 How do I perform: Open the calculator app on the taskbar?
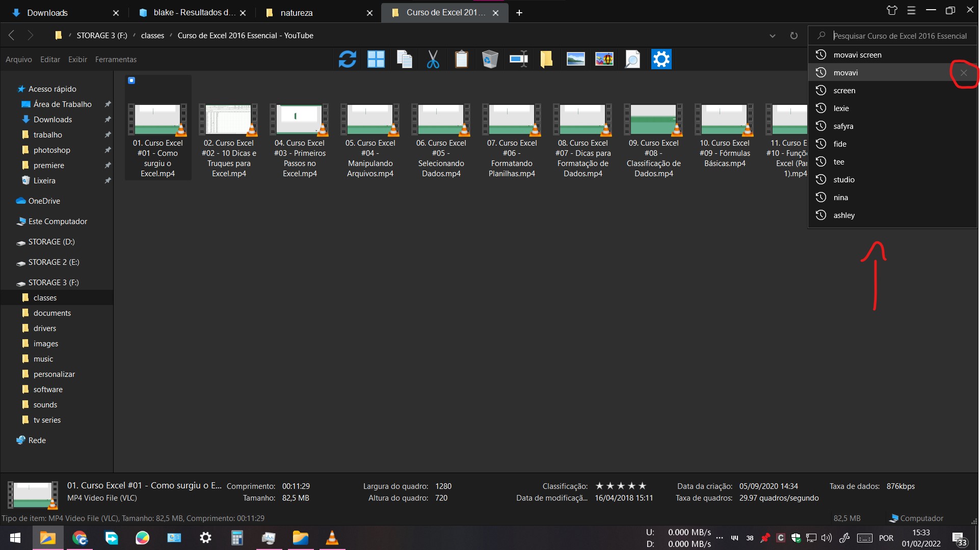(237, 538)
